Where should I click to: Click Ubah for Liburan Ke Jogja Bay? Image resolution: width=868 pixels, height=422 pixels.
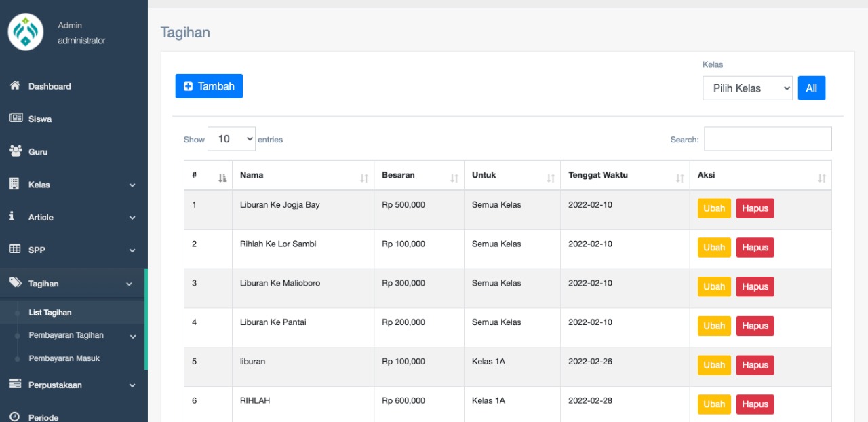(x=714, y=208)
